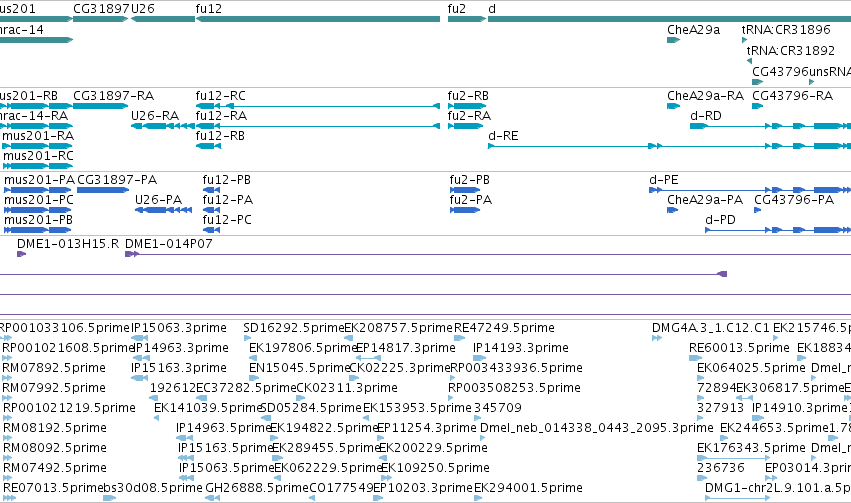Click the U26-PA protein label
Screen dimensions: 851x503
click(x=158, y=200)
